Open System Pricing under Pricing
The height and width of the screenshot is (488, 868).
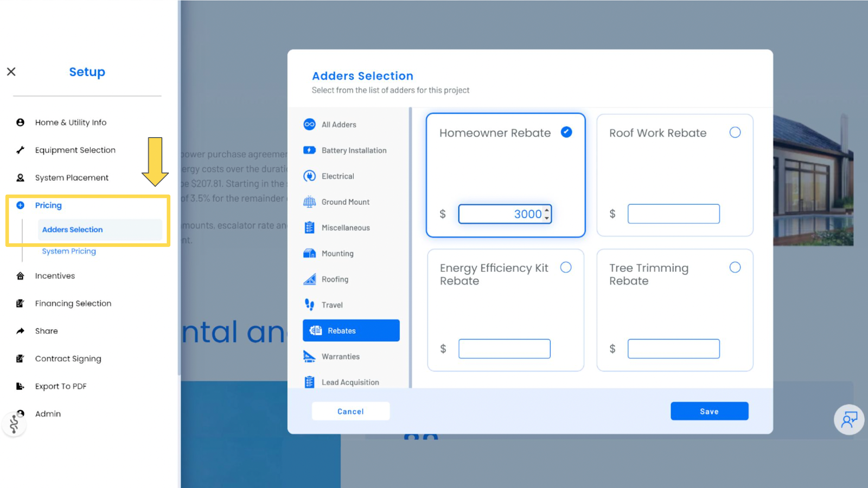(x=69, y=251)
